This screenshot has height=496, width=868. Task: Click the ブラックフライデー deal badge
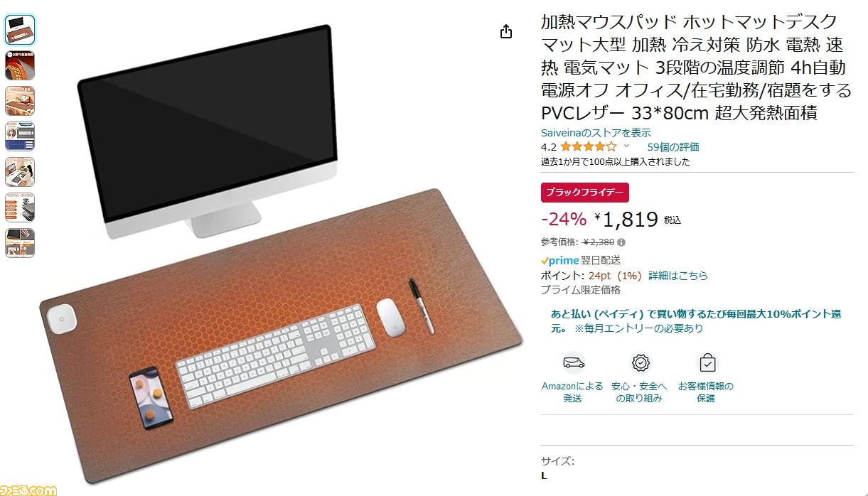(585, 193)
